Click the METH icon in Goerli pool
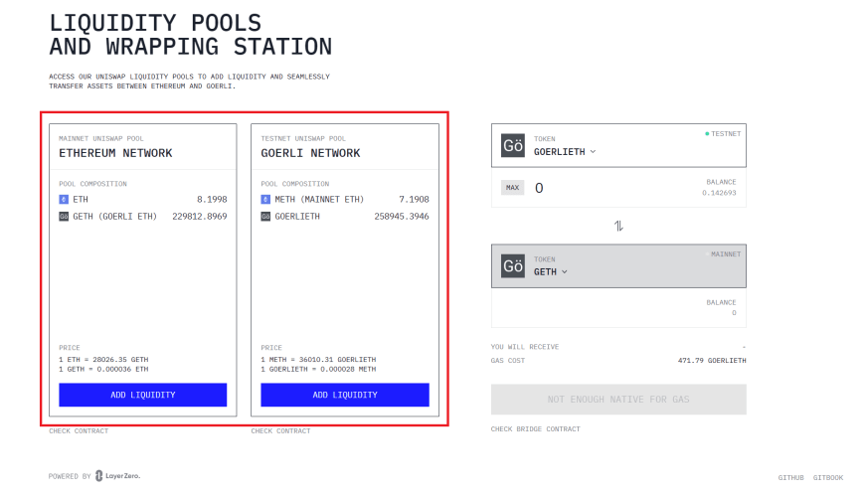This screenshot has width=868, height=497. coord(265,199)
